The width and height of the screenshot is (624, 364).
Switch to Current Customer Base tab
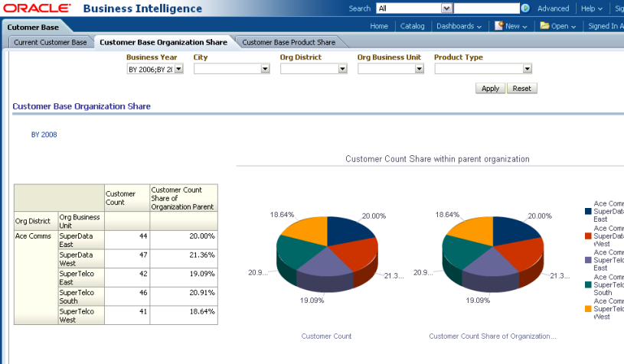point(50,42)
